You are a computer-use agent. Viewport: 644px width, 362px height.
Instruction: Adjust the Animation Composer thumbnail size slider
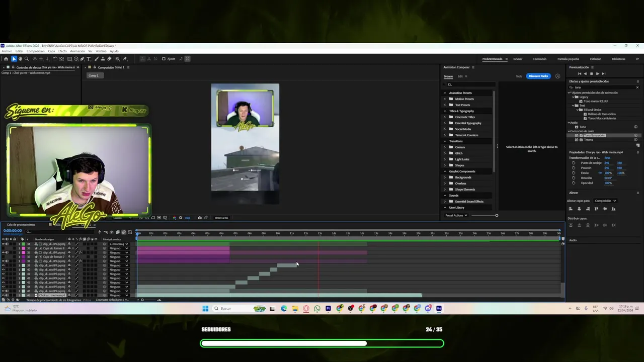(485, 215)
